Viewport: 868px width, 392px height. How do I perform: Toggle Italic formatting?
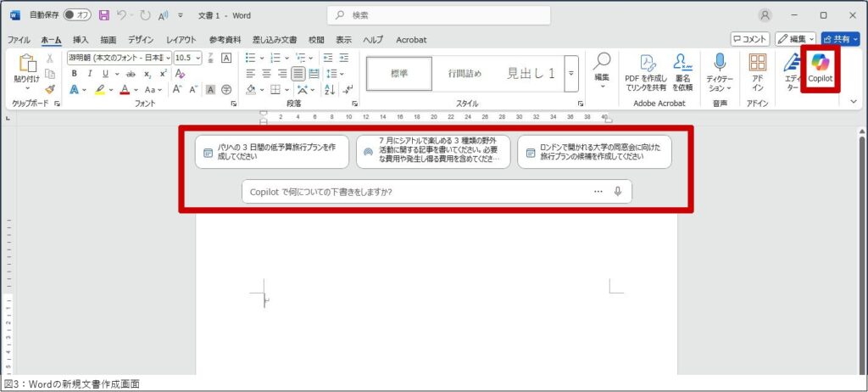[x=90, y=74]
